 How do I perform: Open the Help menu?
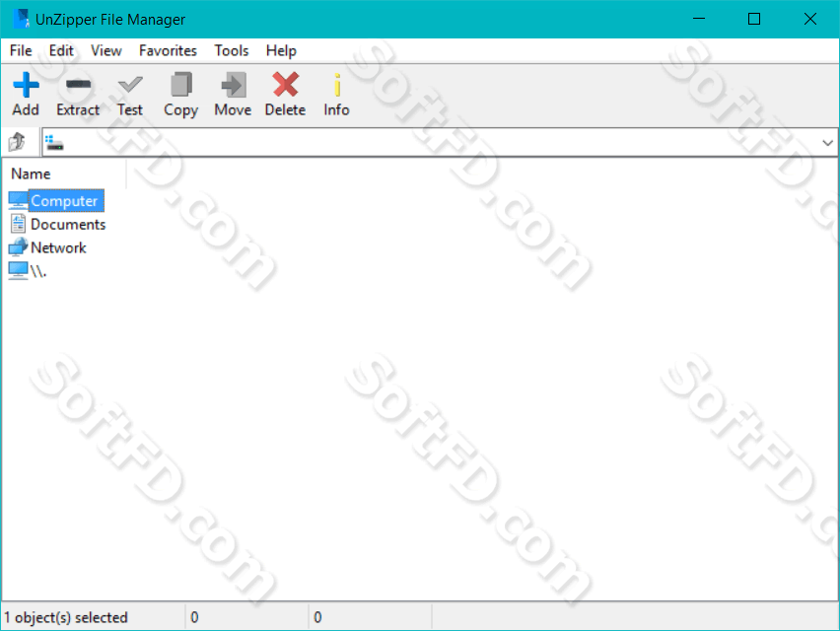pos(281,50)
